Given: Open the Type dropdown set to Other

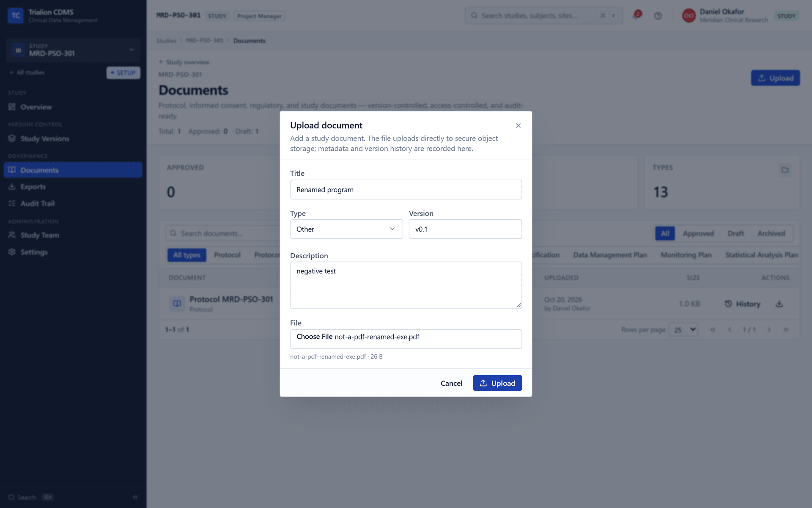Looking at the screenshot, I should [346, 229].
